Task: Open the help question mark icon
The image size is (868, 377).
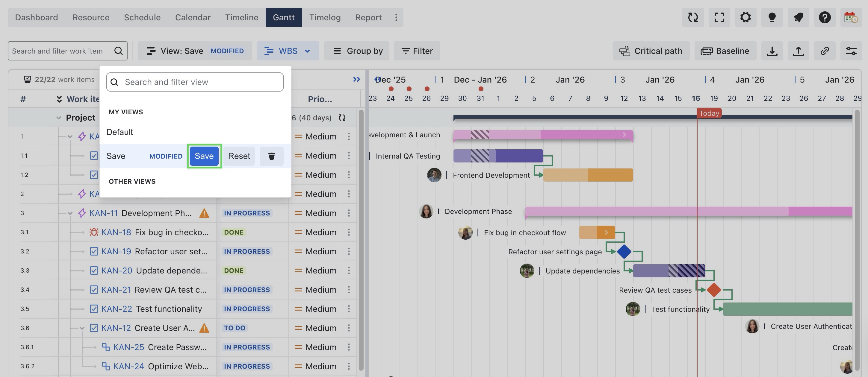Action: click(825, 17)
